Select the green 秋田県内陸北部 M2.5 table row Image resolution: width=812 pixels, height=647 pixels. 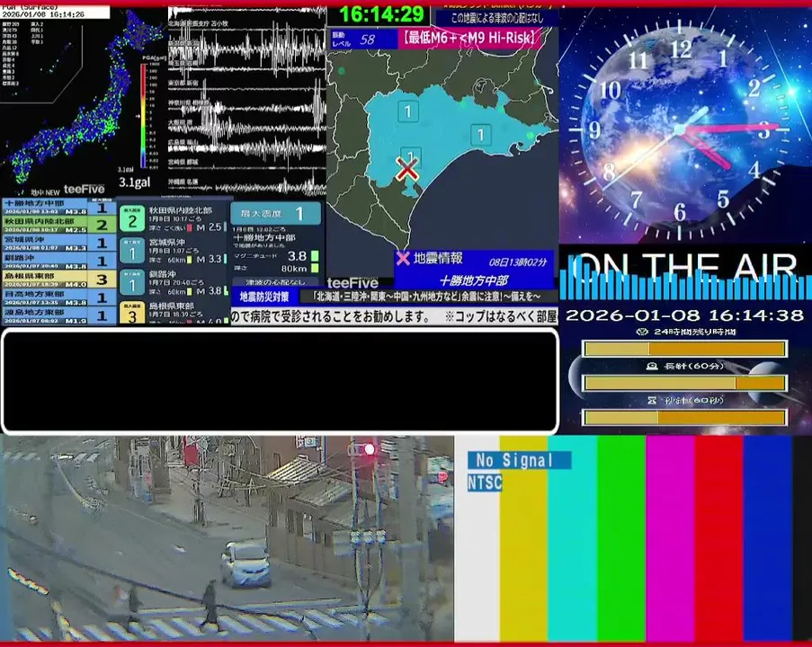coord(59,225)
